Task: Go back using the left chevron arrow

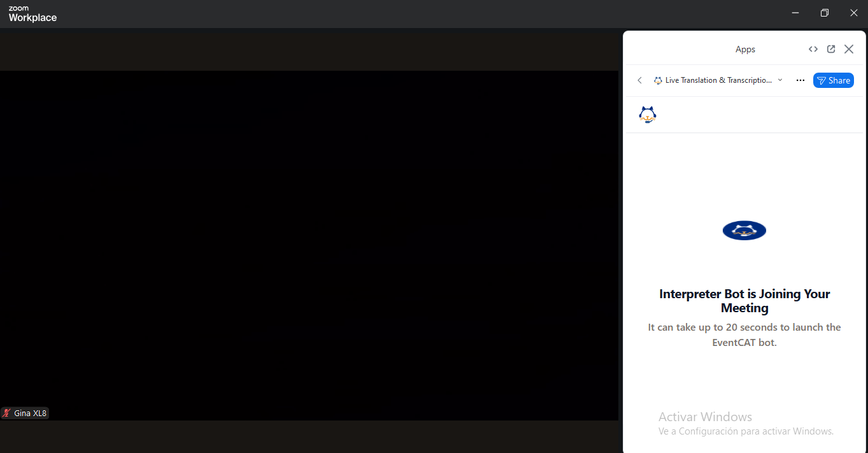Action: 639,80
